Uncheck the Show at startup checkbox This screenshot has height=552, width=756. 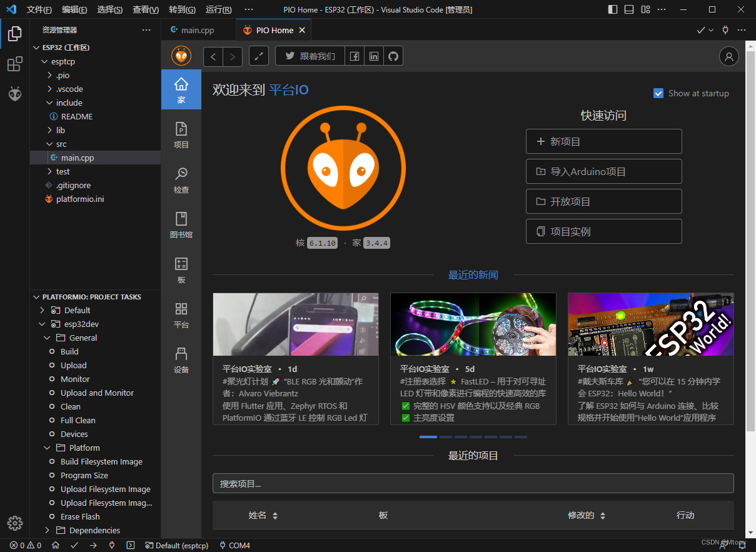pyautogui.click(x=658, y=93)
